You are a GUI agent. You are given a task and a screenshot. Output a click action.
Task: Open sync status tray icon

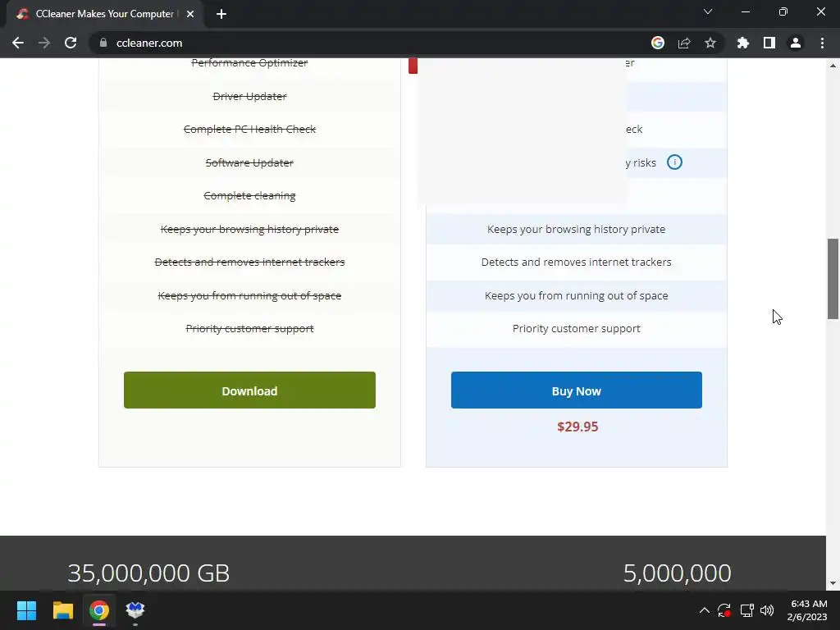pos(724,610)
